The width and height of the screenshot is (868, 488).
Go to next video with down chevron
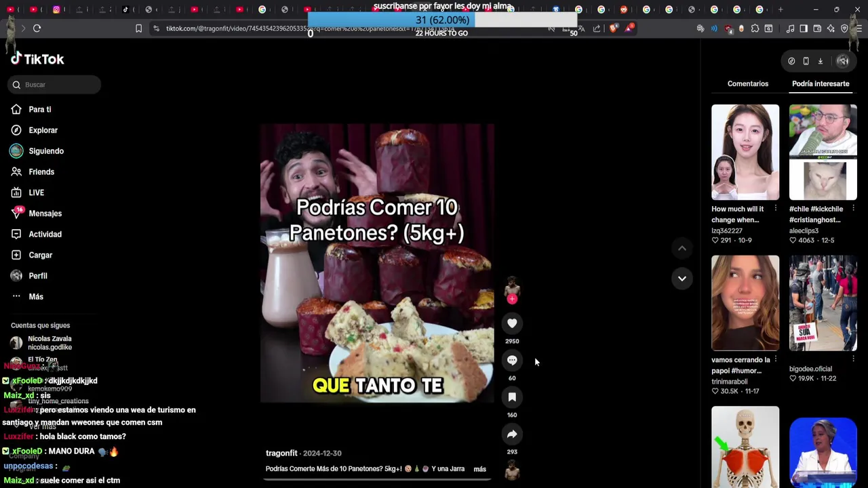682,279
